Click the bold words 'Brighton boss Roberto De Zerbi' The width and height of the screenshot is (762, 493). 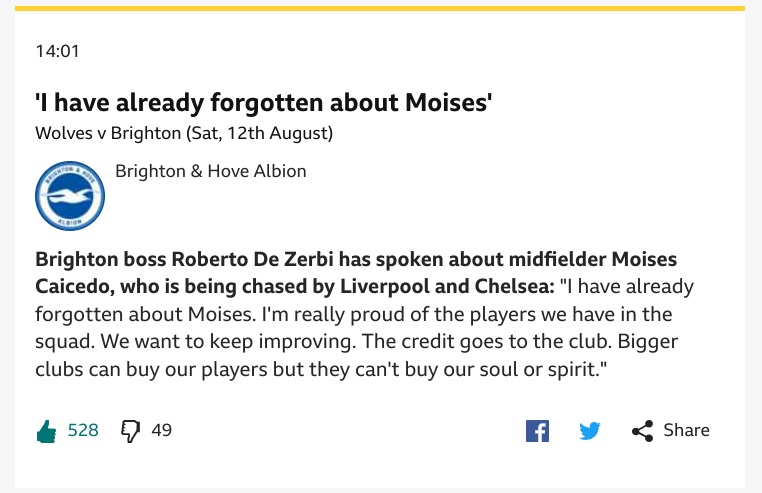184,259
